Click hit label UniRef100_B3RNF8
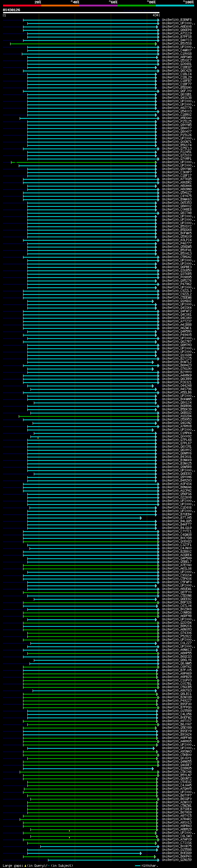Viewport: 197px width, 868px height. [177, 20]
